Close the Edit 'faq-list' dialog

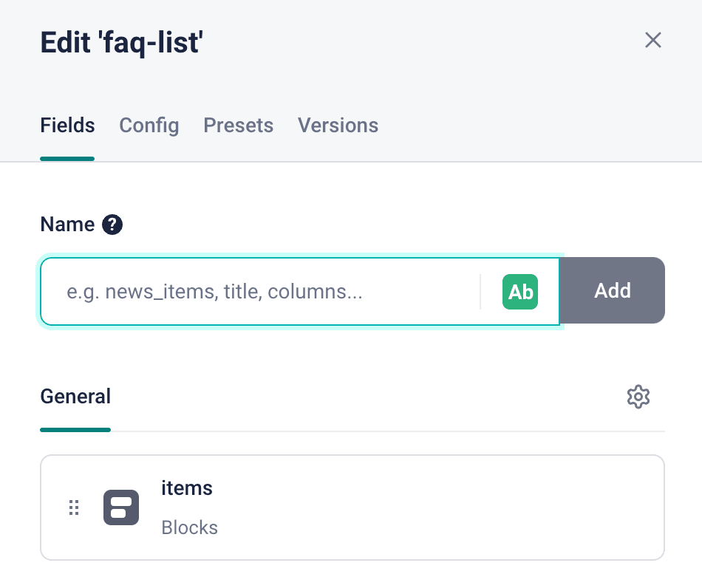(652, 40)
